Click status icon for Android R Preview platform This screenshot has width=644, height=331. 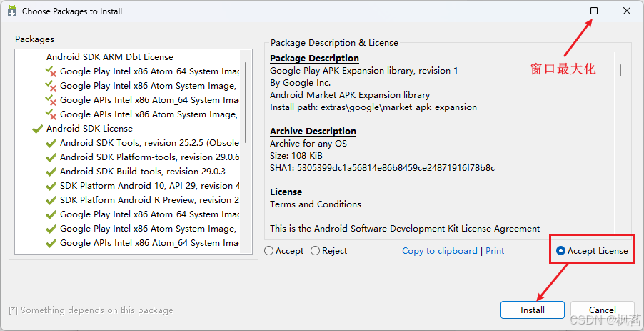[51, 200]
